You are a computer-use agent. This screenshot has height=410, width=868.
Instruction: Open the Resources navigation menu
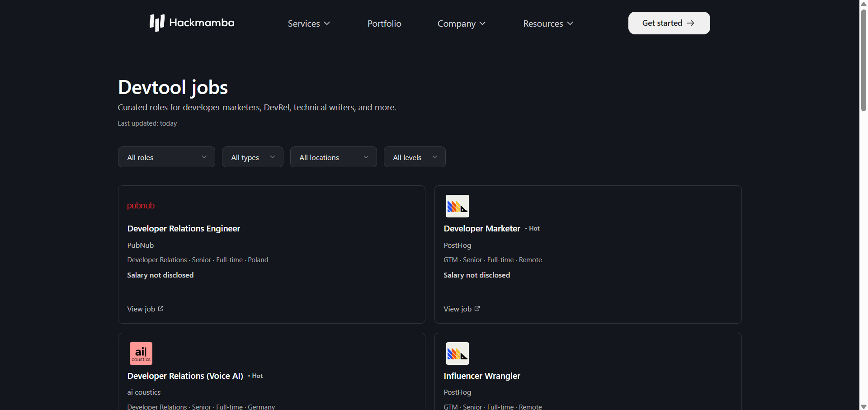click(x=548, y=24)
